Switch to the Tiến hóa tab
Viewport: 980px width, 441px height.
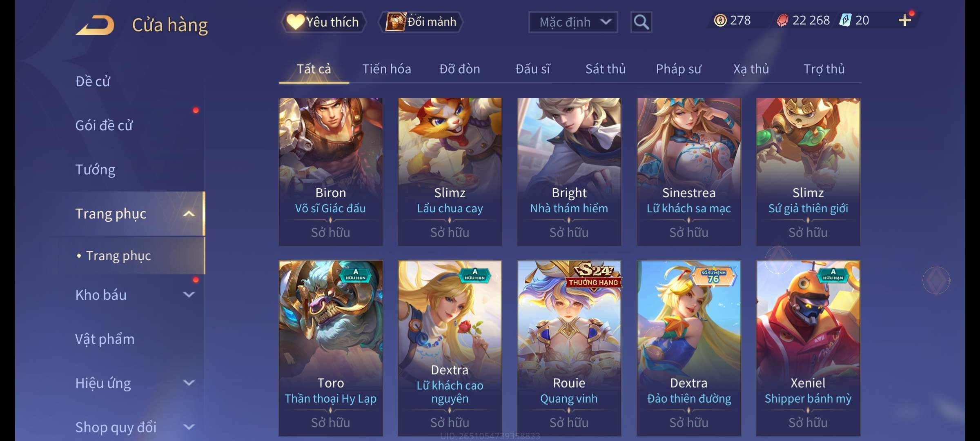click(x=387, y=69)
